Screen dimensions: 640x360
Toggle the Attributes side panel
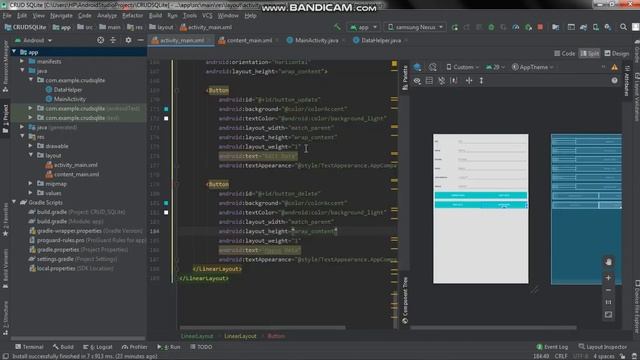coord(627,80)
